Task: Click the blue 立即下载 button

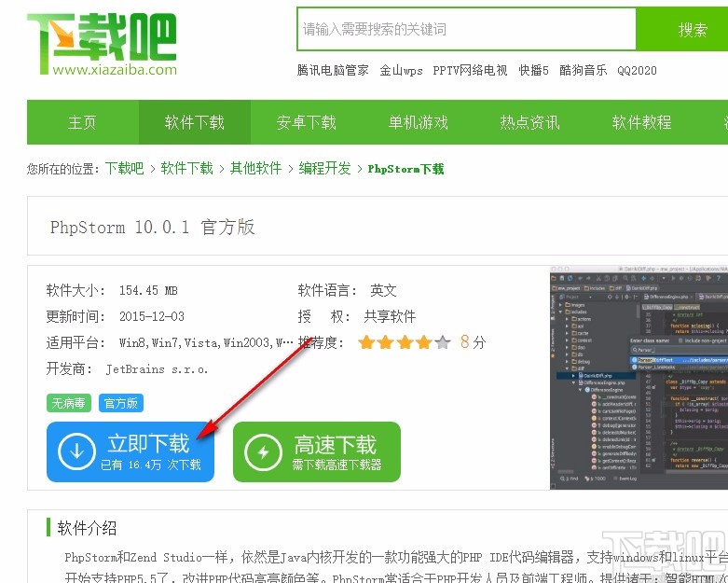Action: 130,451
